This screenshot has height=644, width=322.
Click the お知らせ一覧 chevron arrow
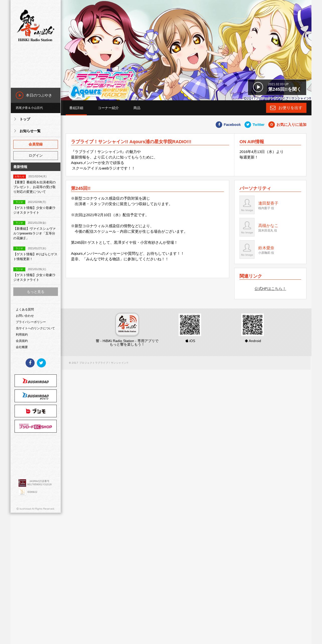[15, 131]
